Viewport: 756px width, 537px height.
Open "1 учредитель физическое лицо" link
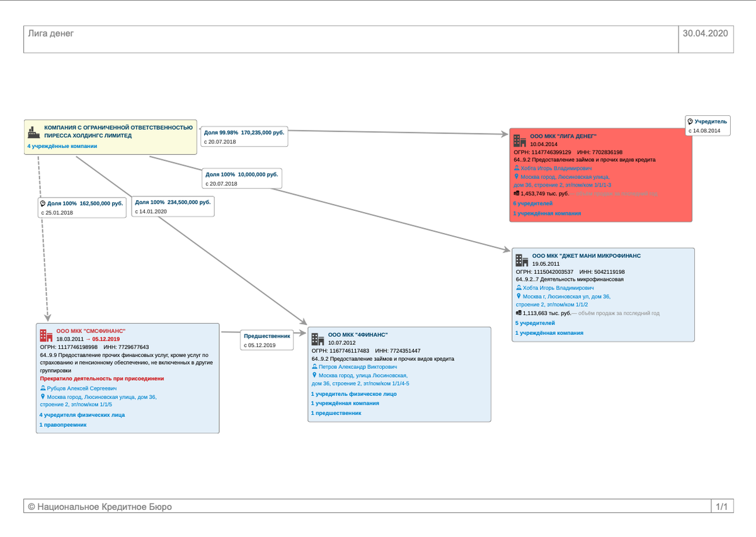point(354,394)
